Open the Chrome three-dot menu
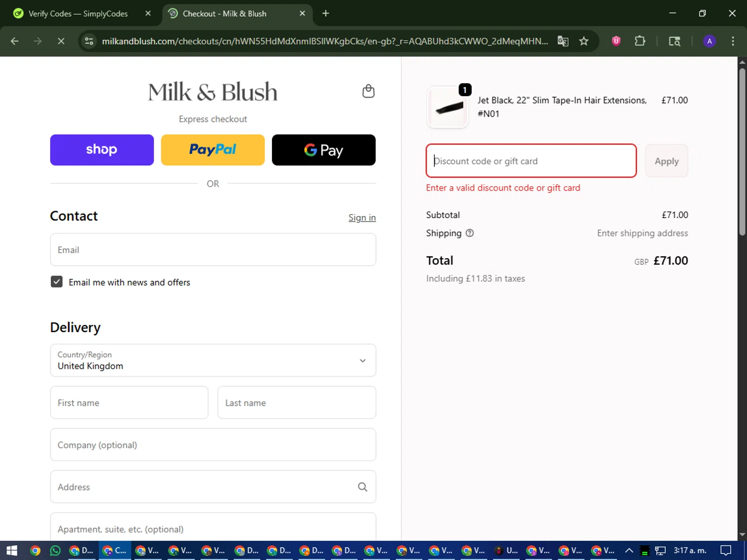747x560 pixels. (733, 41)
